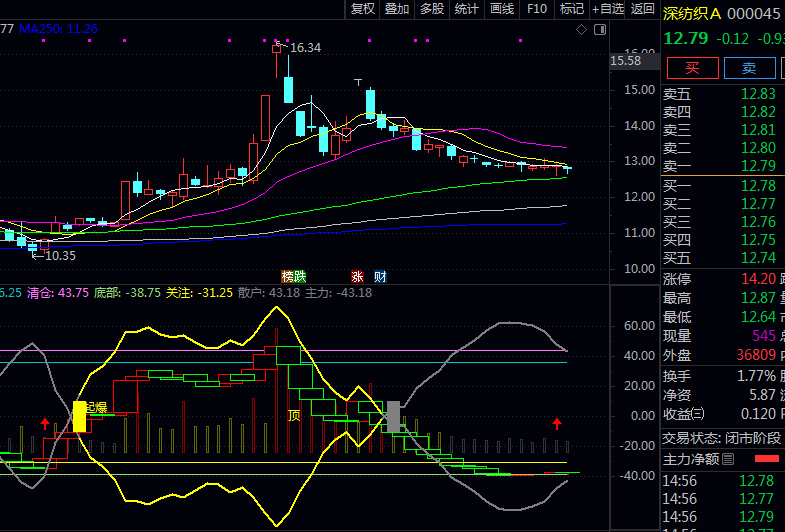The height and width of the screenshot is (532, 785).
Task: Click the red up arrow signal near 起爆
Action: (44, 424)
